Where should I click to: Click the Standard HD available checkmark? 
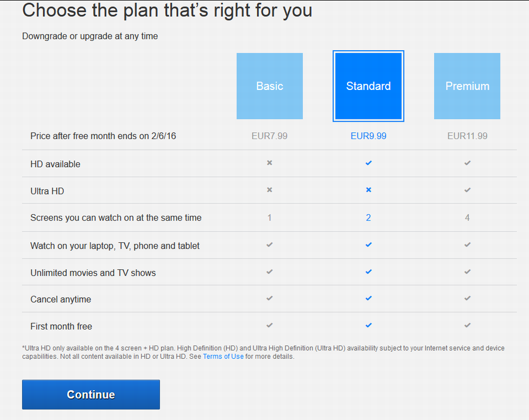(368, 163)
